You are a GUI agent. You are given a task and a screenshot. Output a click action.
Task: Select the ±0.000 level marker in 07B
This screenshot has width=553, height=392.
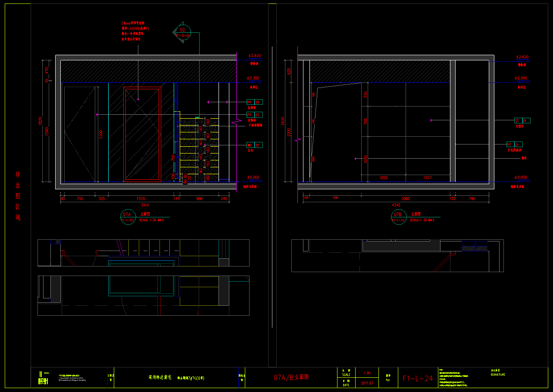(521, 177)
